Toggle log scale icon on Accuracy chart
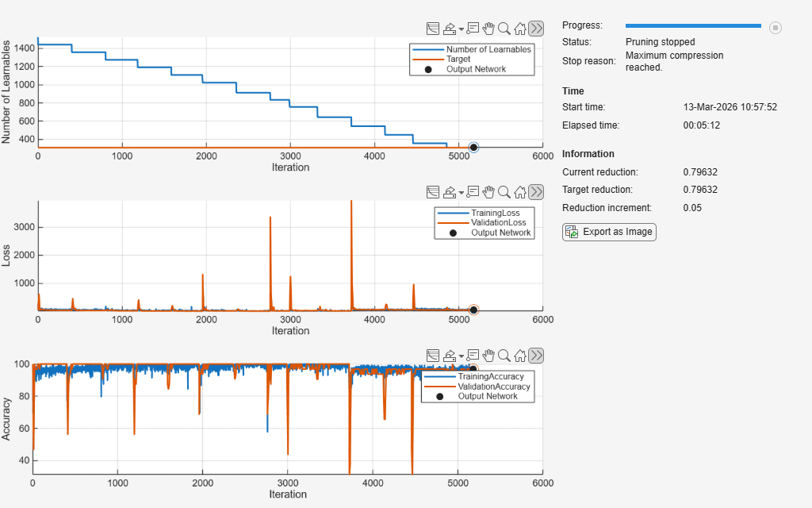812x508 pixels. (x=433, y=356)
